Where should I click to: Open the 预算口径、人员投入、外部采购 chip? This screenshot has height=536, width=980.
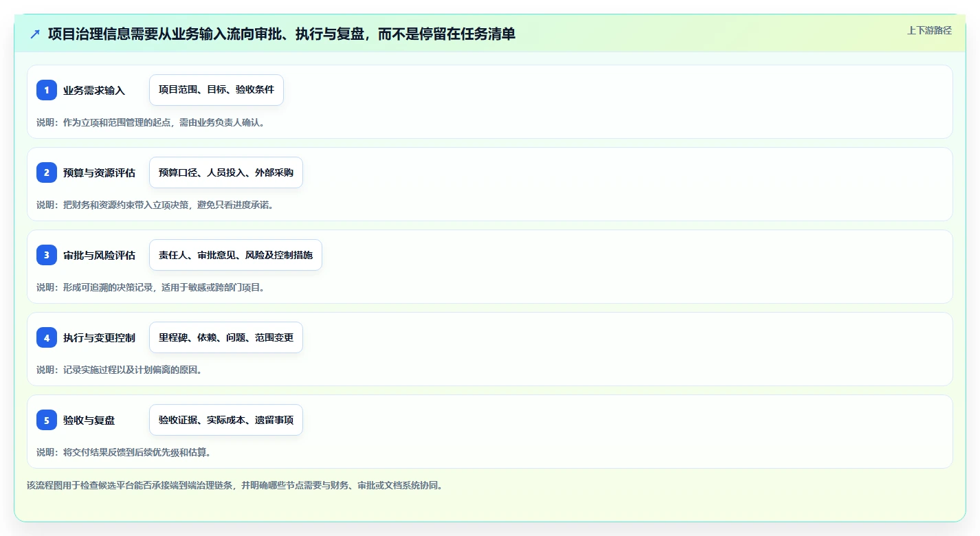point(226,172)
